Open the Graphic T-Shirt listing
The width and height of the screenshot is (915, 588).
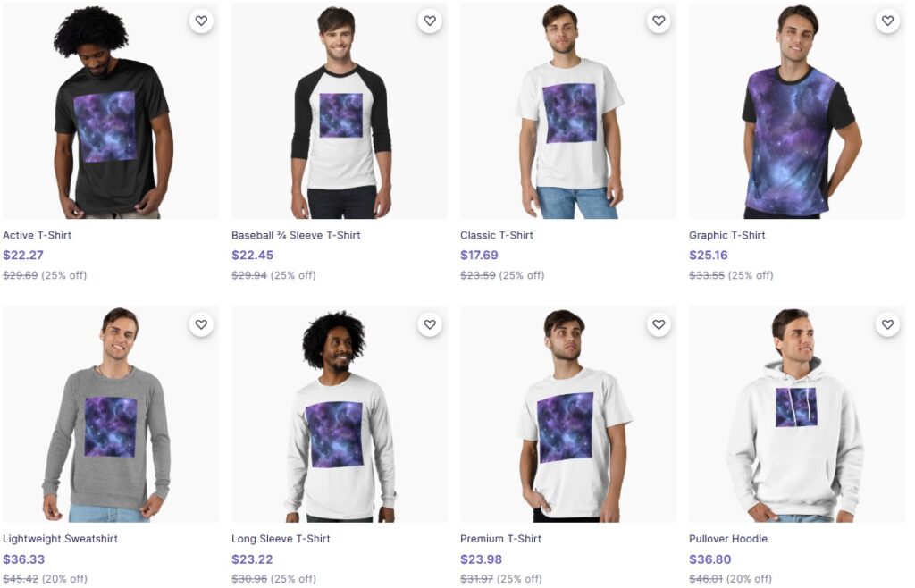point(726,235)
